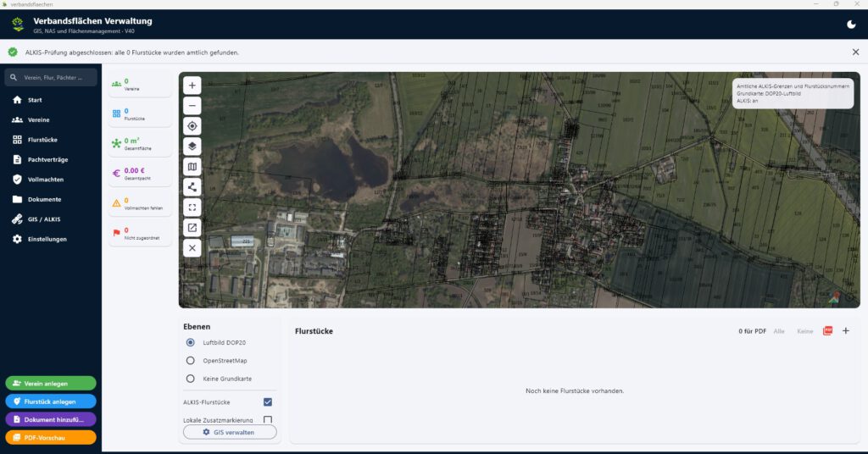Click the purple Dokument hinzufügen button
Image resolution: width=868 pixels, height=454 pixels.
coord(51,420)
